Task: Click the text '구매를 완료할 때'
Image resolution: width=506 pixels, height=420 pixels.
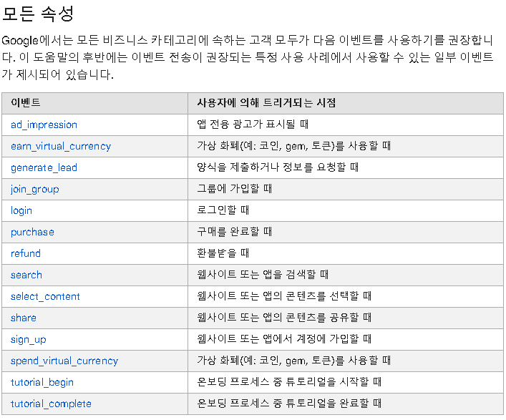Action: click(235, 231)
